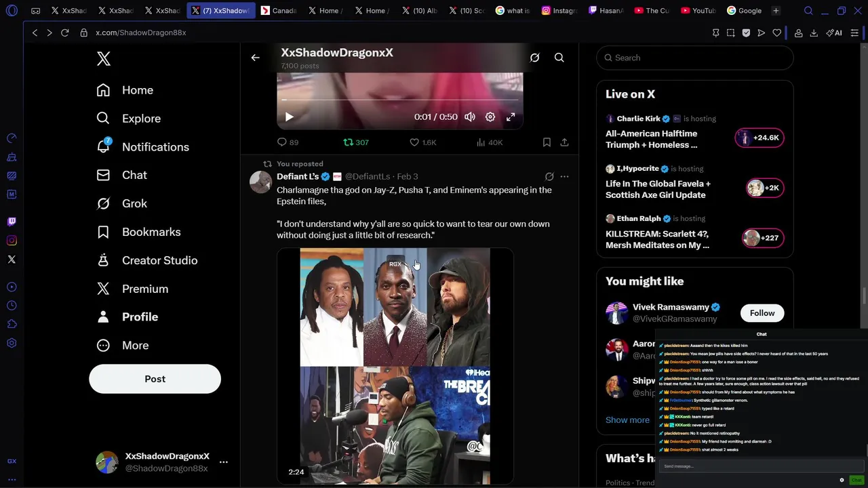The height and width of the screenshot is (488, 868).
Task: Share the post with 307 reposts
Action: pyautogui.click(x=564, y=142)
